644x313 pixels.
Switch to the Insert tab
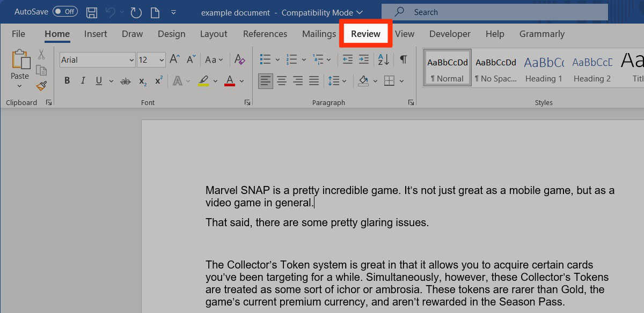(96, 34)
